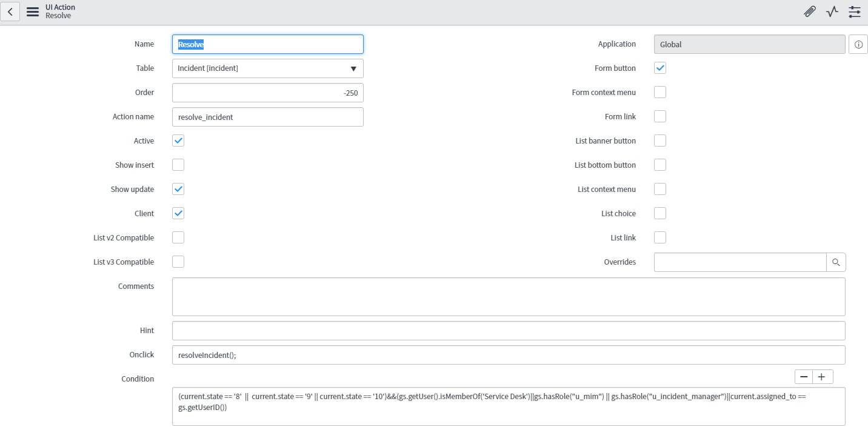This screenshot has height=430, width=868.
Task: Click the paperclip attachments icon
Action: click(x=810, y=12)
